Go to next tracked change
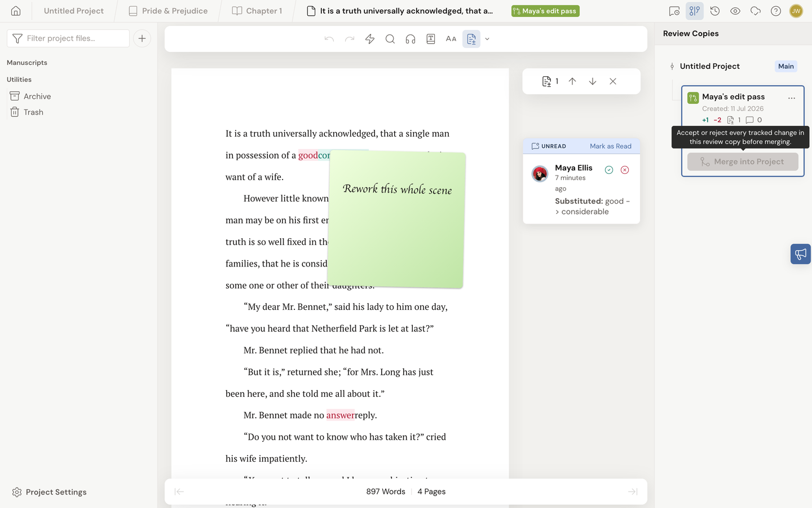 (x=593, y=81)
